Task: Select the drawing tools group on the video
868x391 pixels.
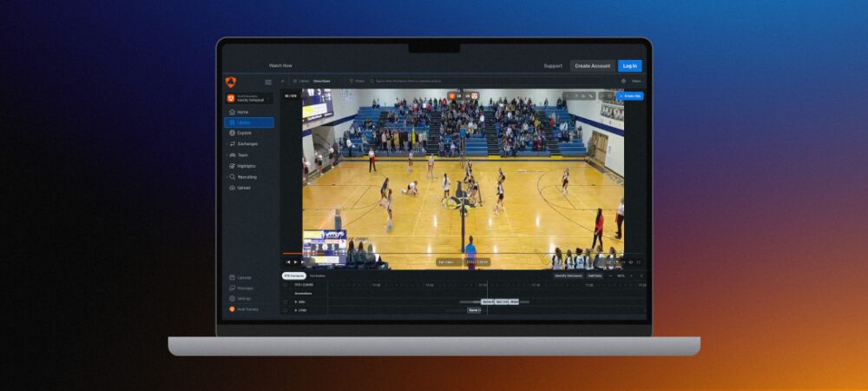Action: 579,96
